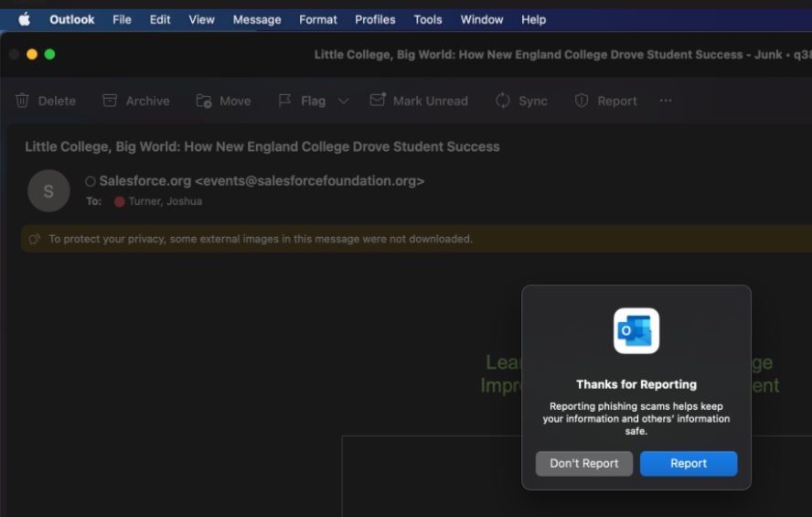Open the Message menu
This screenshot has height=517, width=812.
[257, 20]
